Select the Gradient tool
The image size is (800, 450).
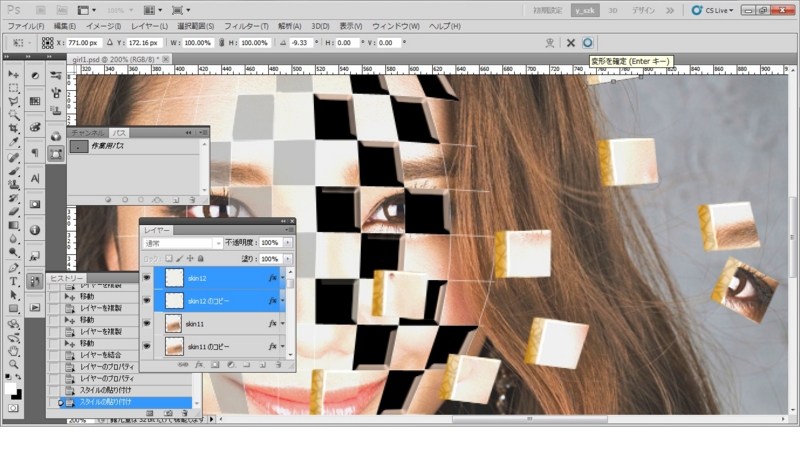click(x=13, y=225)
